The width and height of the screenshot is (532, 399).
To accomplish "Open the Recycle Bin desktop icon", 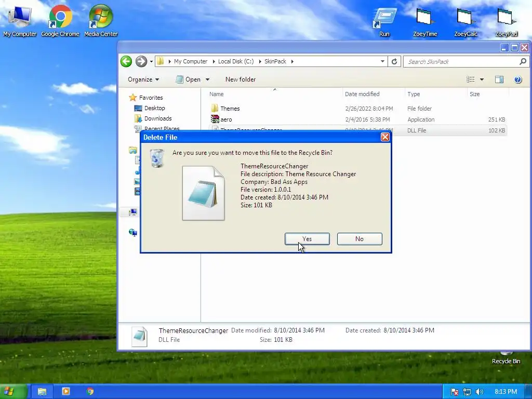I will (x=506, y=358).
